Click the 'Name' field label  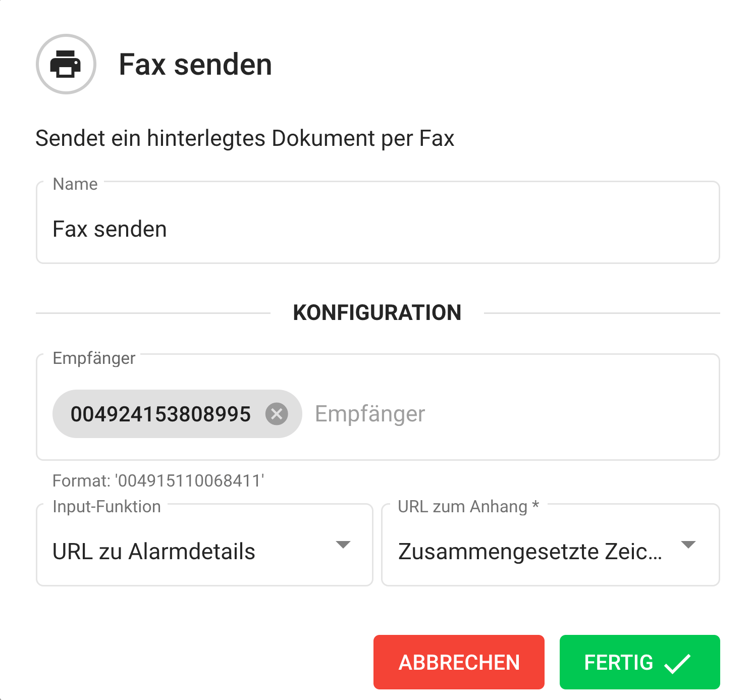(75, 184)
